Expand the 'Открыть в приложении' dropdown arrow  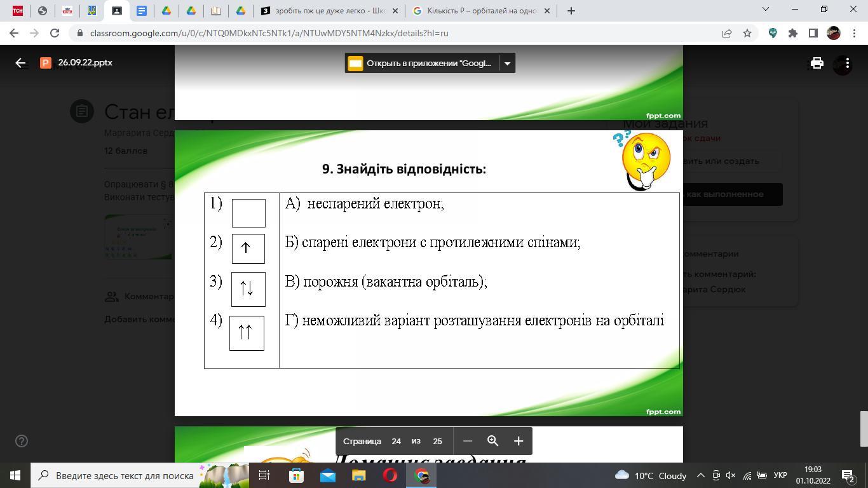point(506,63)
